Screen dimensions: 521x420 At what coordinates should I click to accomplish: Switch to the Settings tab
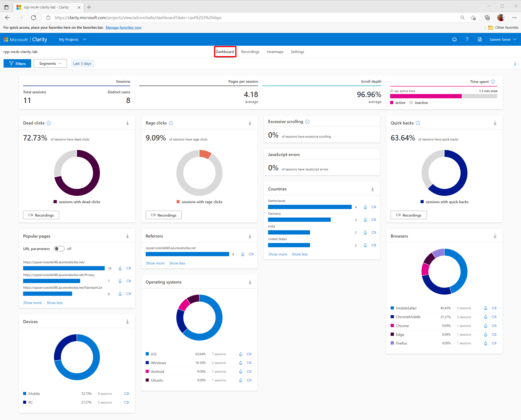297,52
